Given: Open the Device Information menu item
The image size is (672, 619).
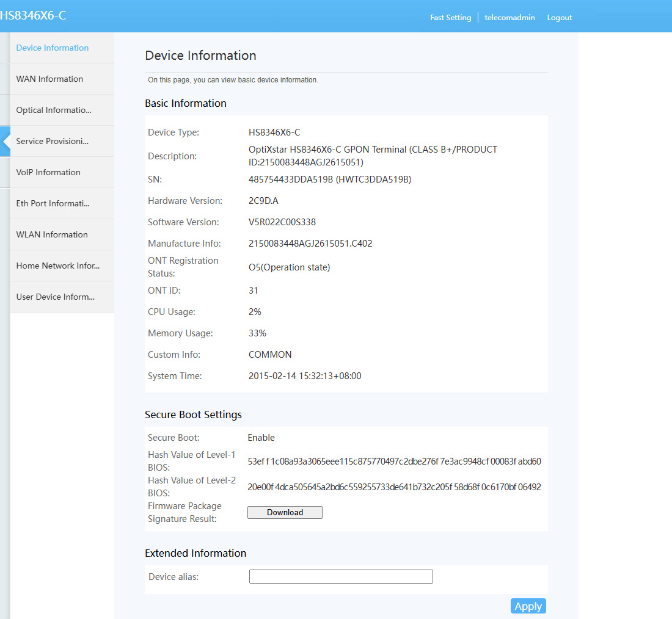Looking at the screenshot, I should pos(53,48).
